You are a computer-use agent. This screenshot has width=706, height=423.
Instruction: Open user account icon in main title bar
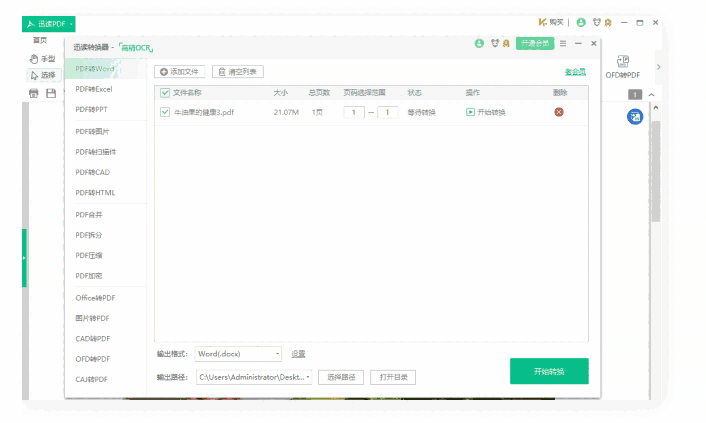click(x=581, y=22)
